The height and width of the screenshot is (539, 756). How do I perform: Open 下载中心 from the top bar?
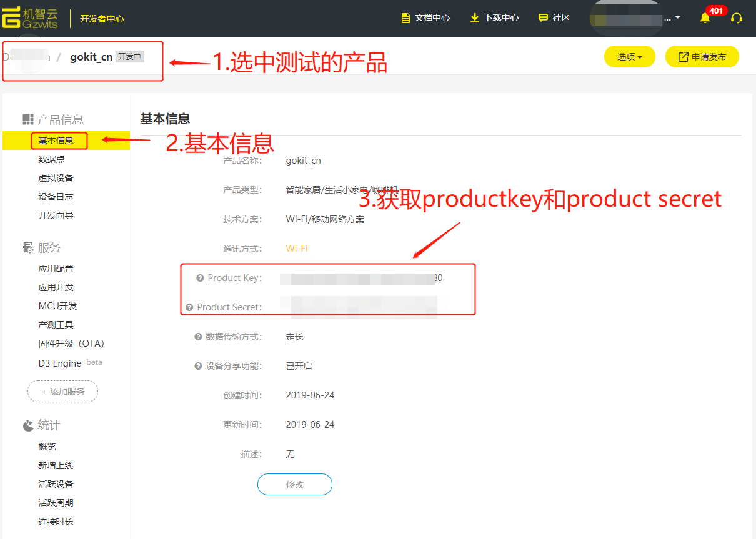(494, 18)
